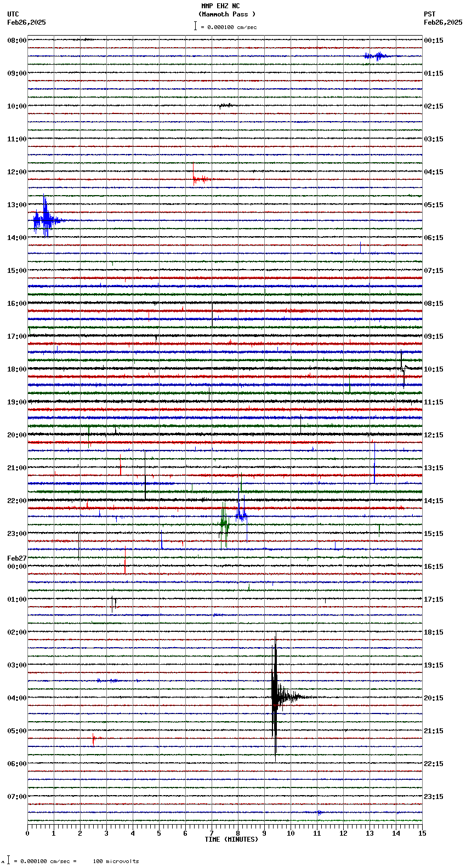This screenshot has width=466, height=868.
Task: Click the 18:00 UTC row label
Action: pyautogui.click(x=16, y=369)
